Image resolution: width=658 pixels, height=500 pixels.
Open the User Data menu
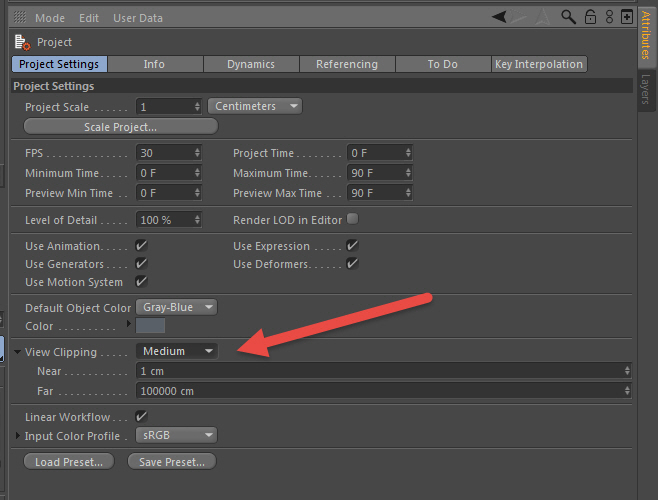pos(138,18)
